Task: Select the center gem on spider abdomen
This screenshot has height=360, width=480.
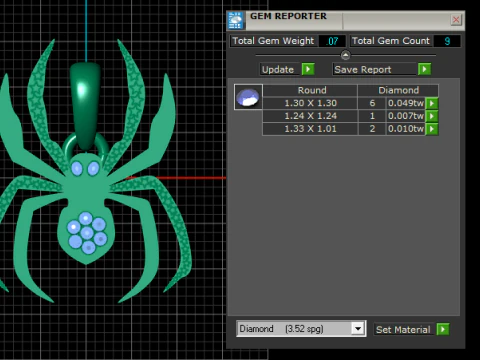Action: point(87,233)
